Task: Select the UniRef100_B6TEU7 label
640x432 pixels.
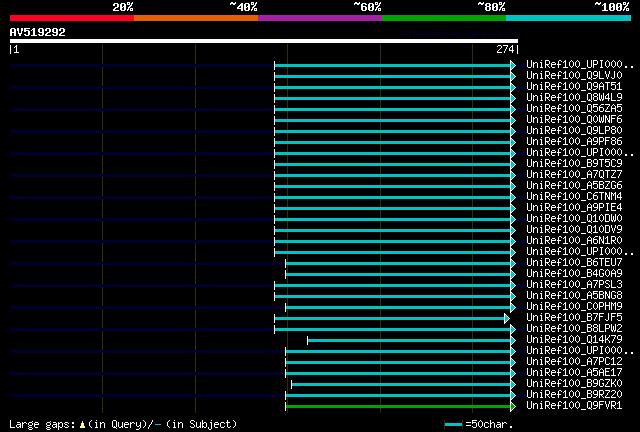Action: coord(574,263)
